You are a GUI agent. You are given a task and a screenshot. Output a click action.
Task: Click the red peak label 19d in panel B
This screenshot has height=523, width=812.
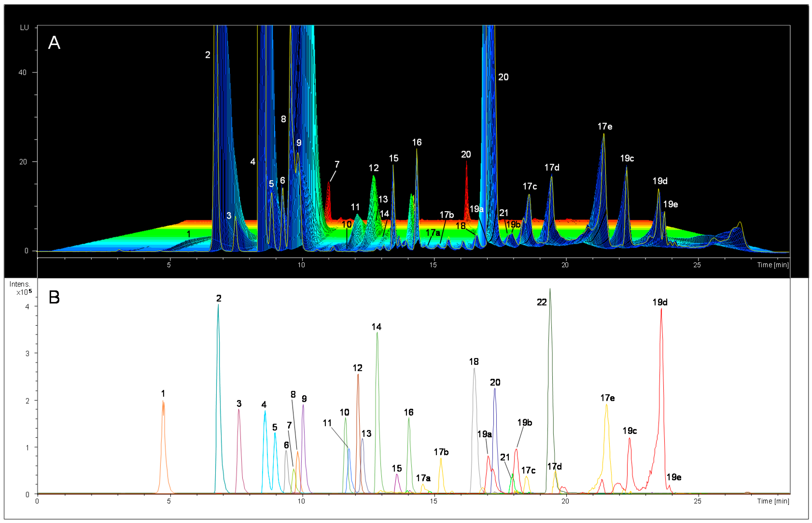tap(660, 302)
